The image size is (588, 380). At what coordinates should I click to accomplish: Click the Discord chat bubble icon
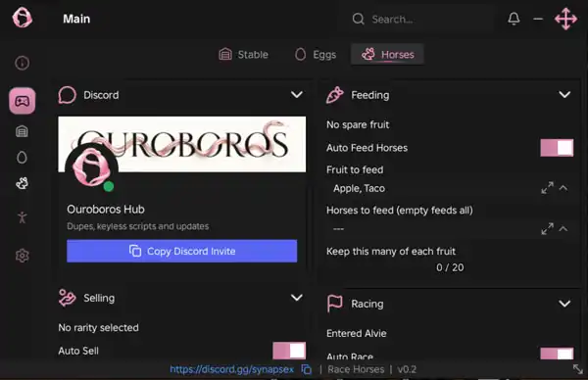tap(67, 95)
